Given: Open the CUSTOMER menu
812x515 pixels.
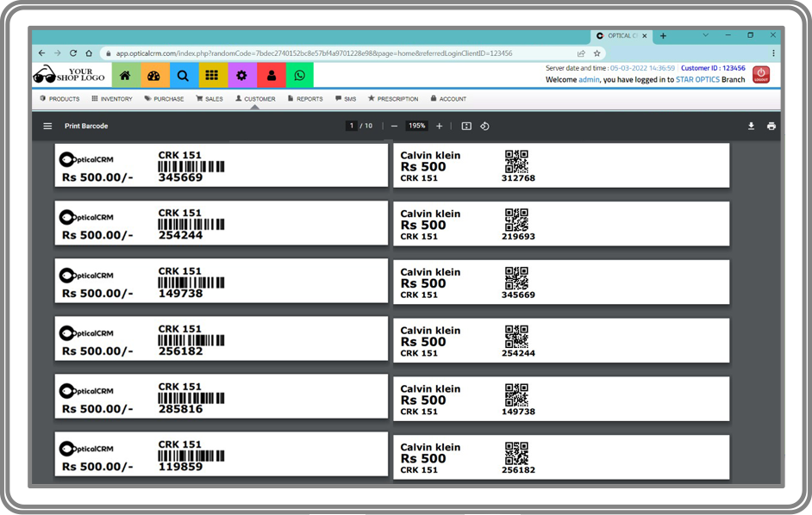Looking at the screenshot, I should coord(255,98).
